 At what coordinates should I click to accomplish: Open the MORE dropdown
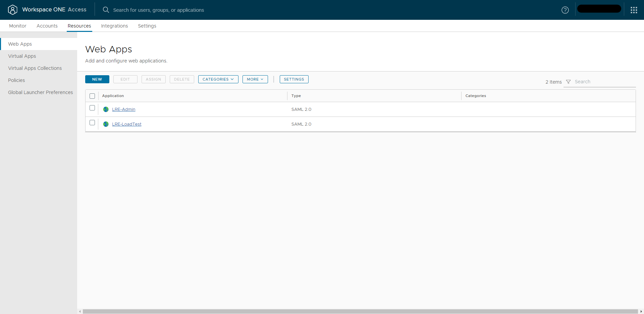tap(255, 79)
